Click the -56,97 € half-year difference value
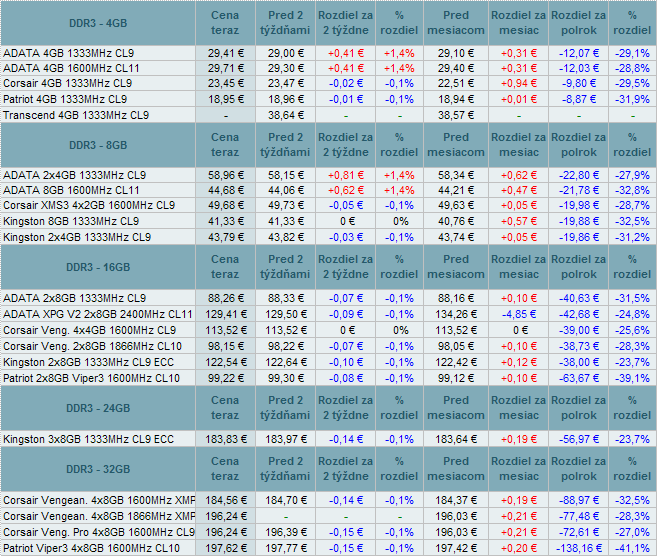 coord(579,439)
